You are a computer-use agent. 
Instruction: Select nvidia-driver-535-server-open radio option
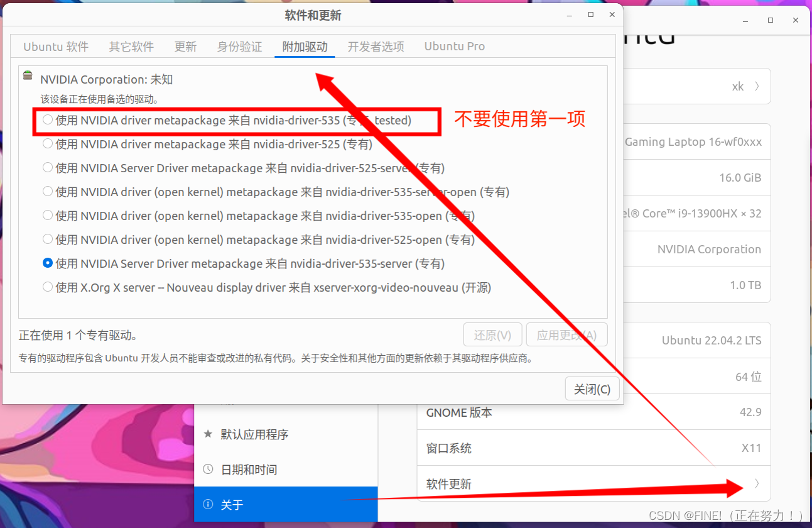pos(48,192)
